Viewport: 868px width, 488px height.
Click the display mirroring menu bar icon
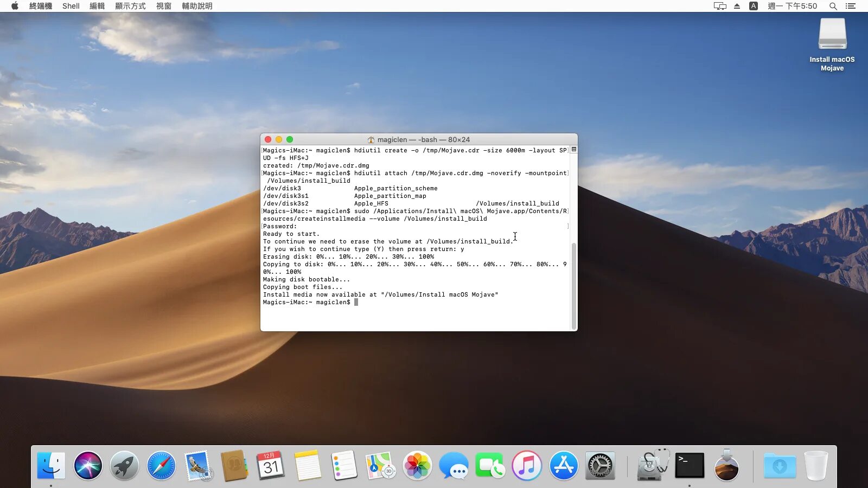(720, 6)
